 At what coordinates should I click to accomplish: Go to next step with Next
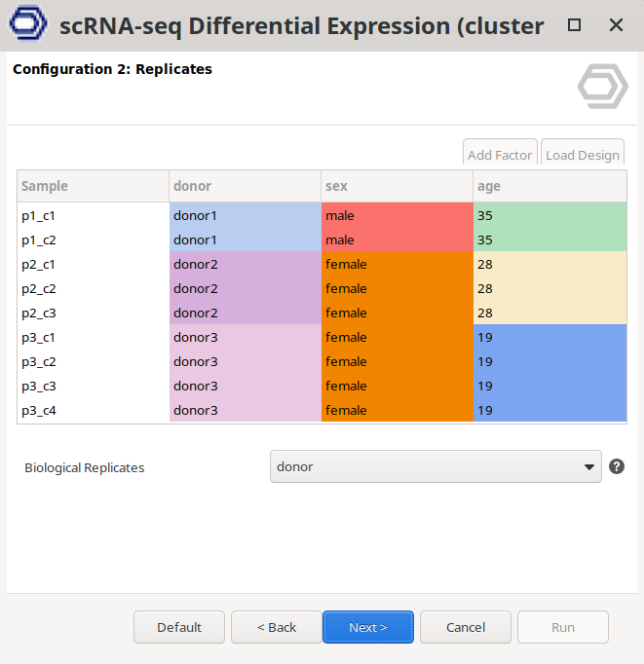[368, 627]
